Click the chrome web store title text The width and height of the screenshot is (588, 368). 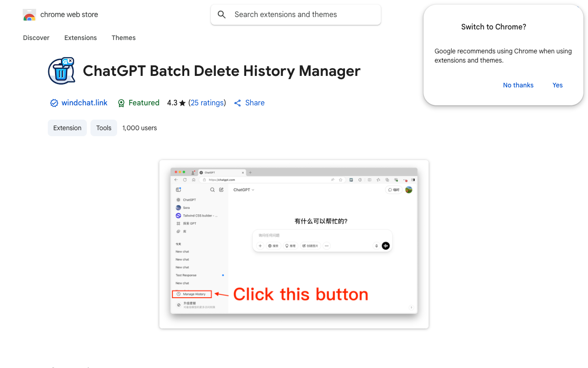pos(69,15)
